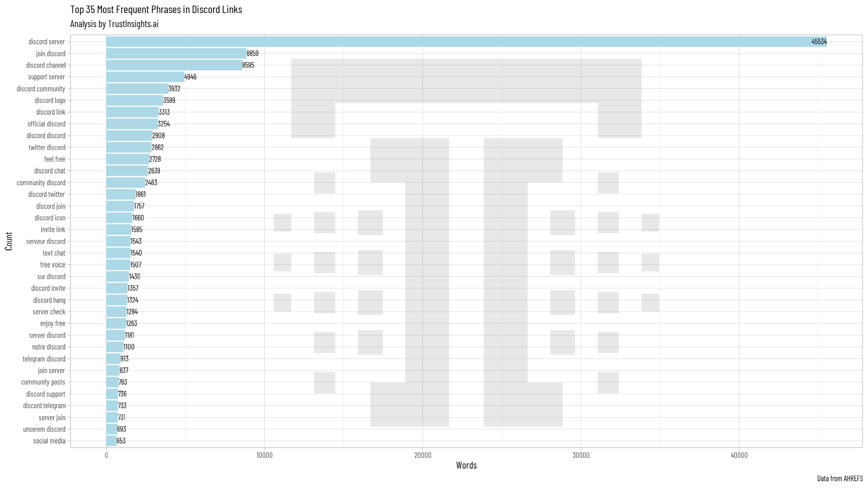Click the 1861 bar value

point(141,194)
